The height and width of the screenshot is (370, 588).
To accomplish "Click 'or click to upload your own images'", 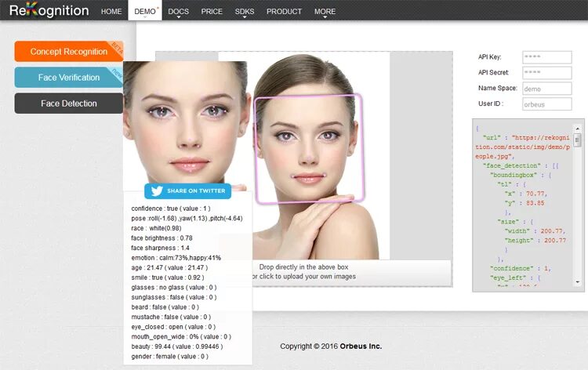I will coord(303,276).
